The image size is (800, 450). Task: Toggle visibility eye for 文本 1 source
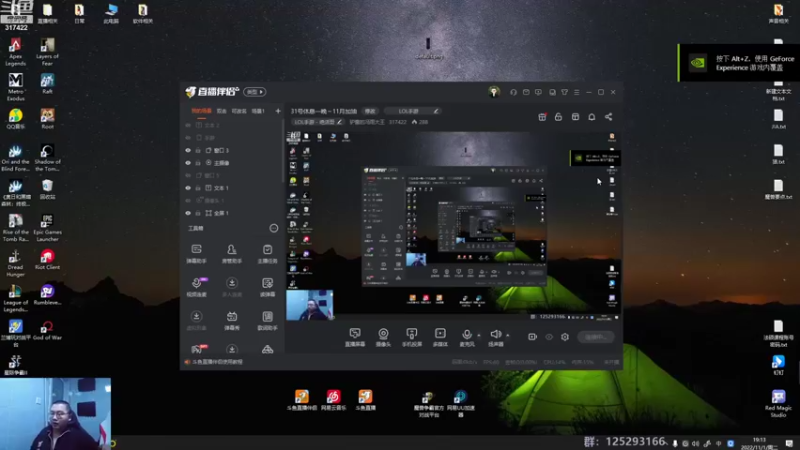click(x=188, y=188)
